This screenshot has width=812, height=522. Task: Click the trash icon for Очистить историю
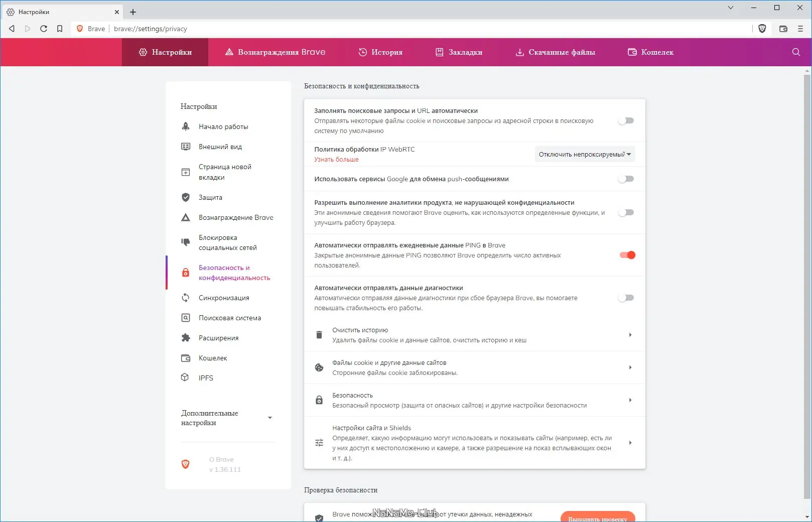coord(319,335)
